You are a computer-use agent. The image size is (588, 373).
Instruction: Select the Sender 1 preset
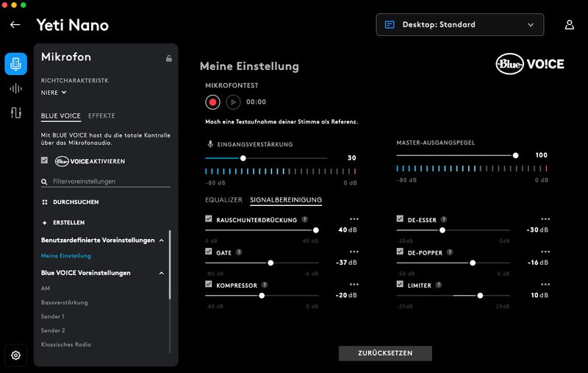coord(52,316)
